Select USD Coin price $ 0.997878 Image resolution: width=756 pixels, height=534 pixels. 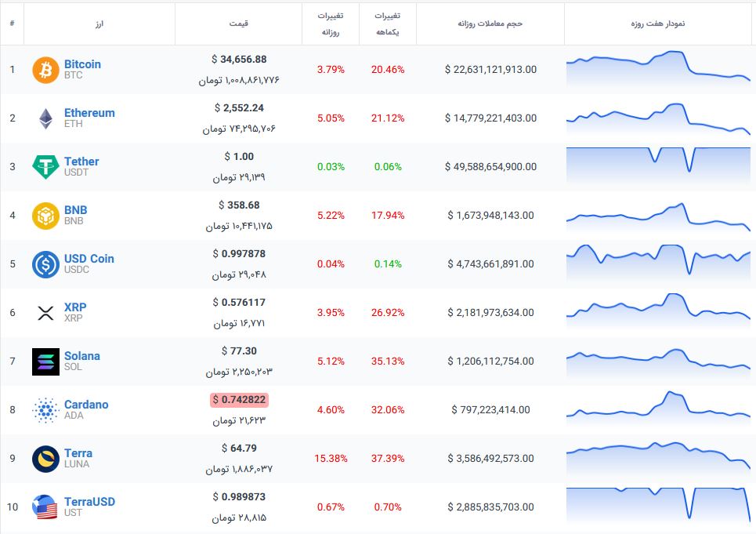(239, 254)
